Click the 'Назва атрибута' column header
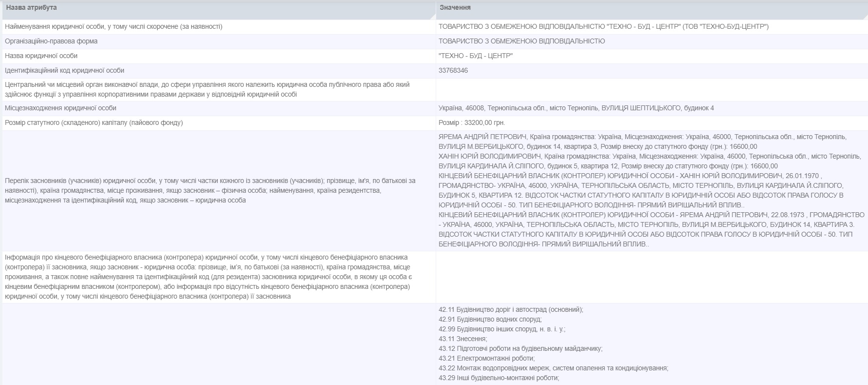Screen dimensions: 868x385 click(x=31, y=8)
